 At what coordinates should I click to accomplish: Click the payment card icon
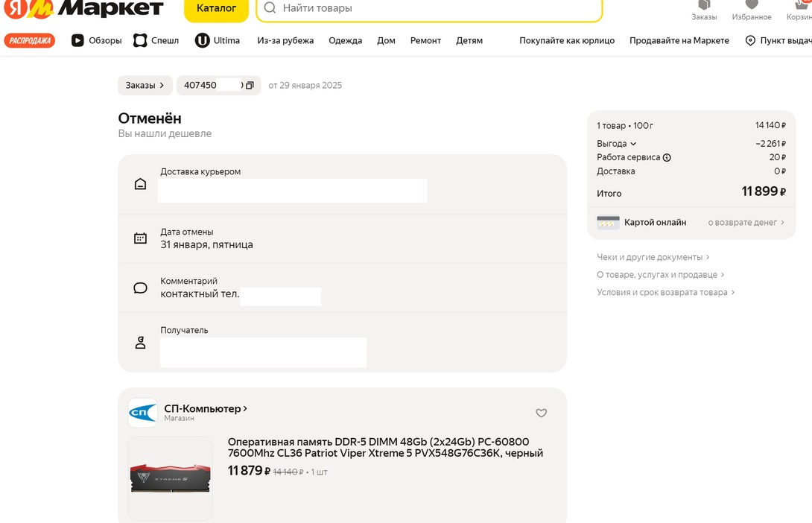tap(608, 222)
